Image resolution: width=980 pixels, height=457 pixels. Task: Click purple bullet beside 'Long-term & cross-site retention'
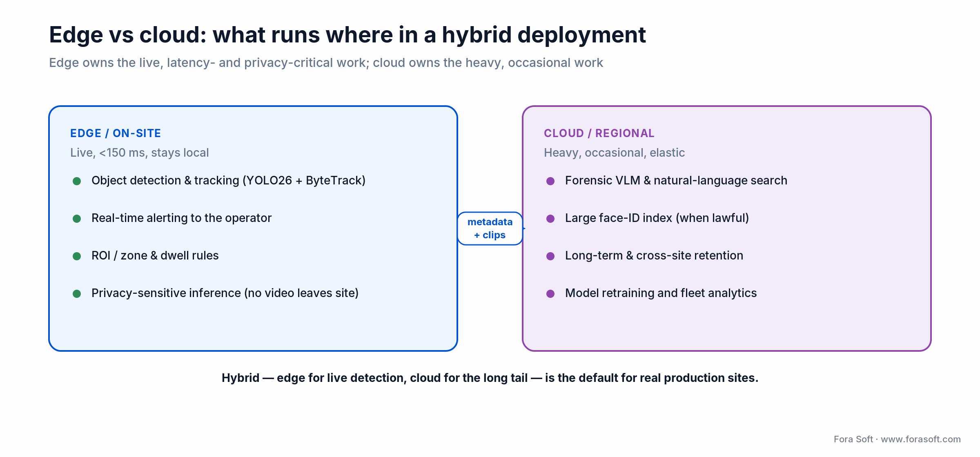pyautogui.click(x=550, y=256)
